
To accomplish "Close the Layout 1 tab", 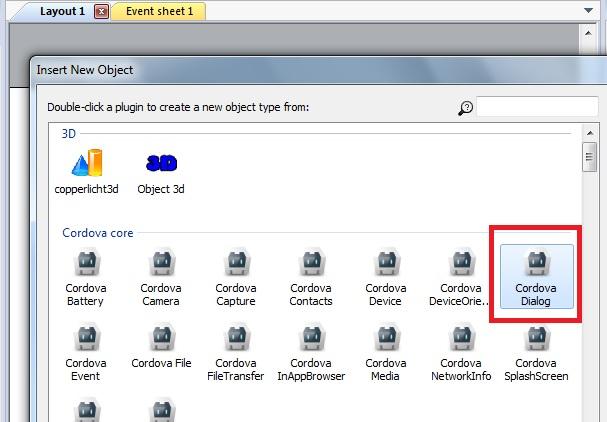I will click(x=102, y=12).
